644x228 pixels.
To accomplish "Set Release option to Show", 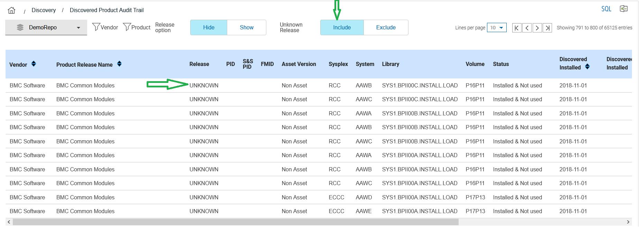I will point(247,28).
